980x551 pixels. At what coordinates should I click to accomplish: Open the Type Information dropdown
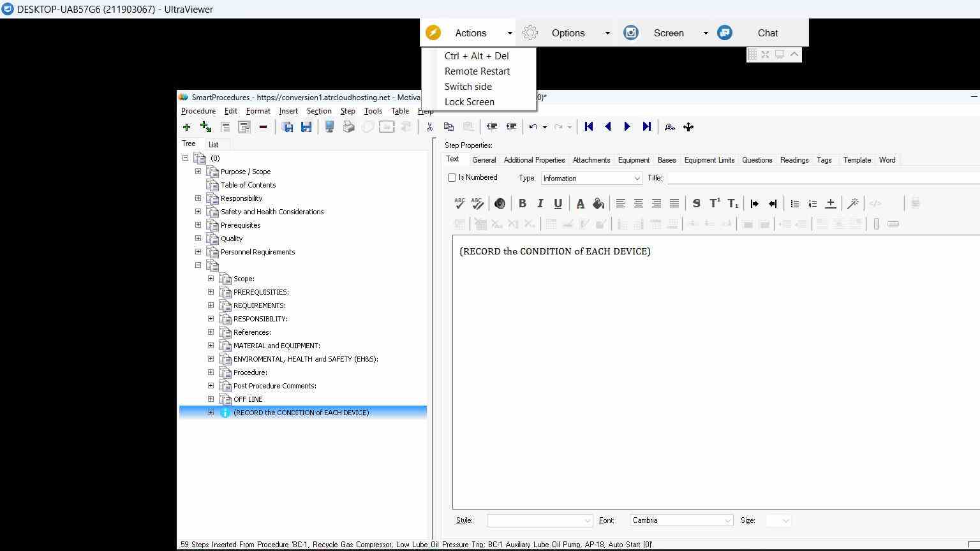(591, 179)
